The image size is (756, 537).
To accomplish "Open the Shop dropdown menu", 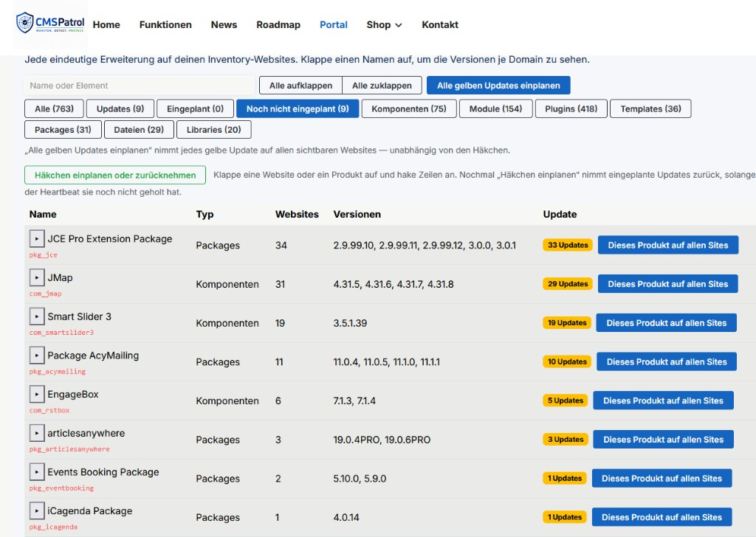I will click(384, 24).
